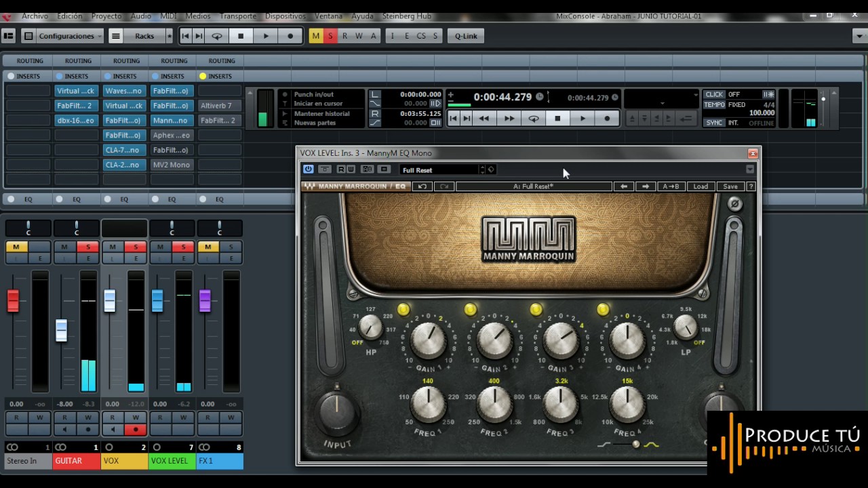Click record enable on VOX channel
This screenshot has width=868, height=488.
click(136, 429)
